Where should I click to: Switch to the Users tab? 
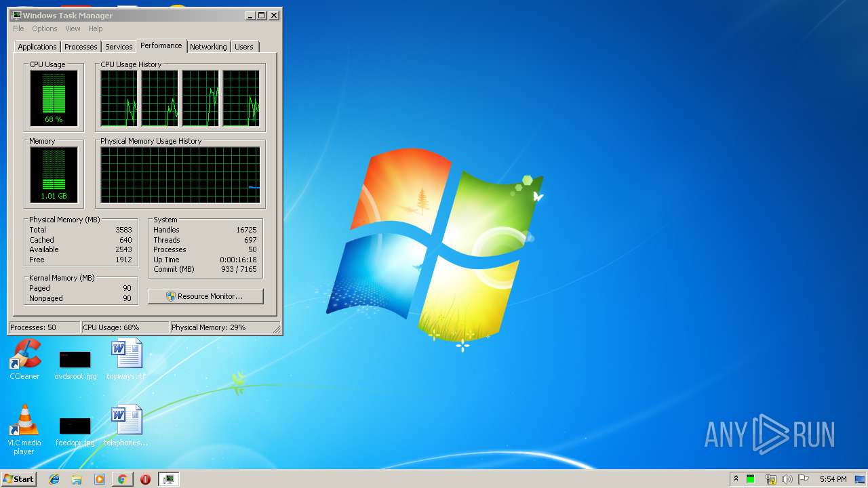(x=244, y=47)
